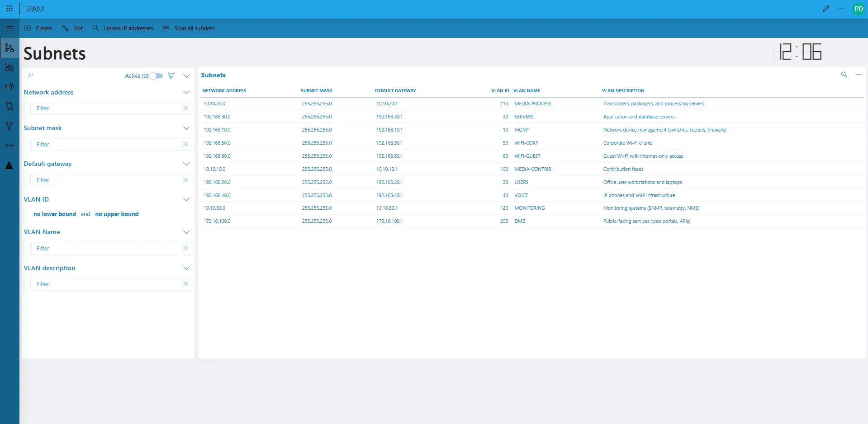The image size is (868, 424).
Task: Clear the VLAN Name filter
Action: click(185, 248)
